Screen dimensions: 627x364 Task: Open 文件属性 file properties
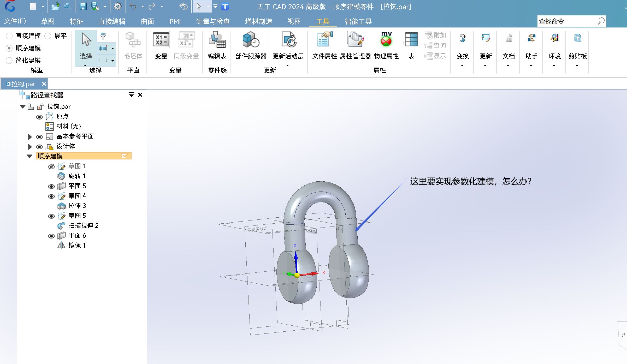(x=325, y=46)
